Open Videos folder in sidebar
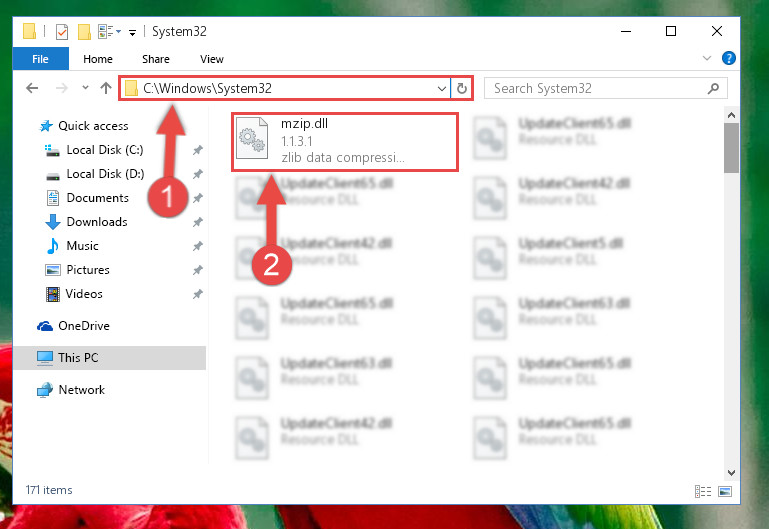This screenshot has width=769, height=529. 74,294
